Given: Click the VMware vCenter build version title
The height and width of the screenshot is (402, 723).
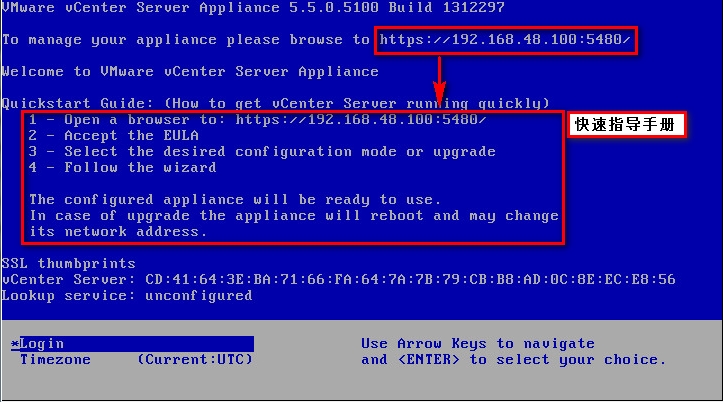Looking at the screenshot, I should coord(253,8).
